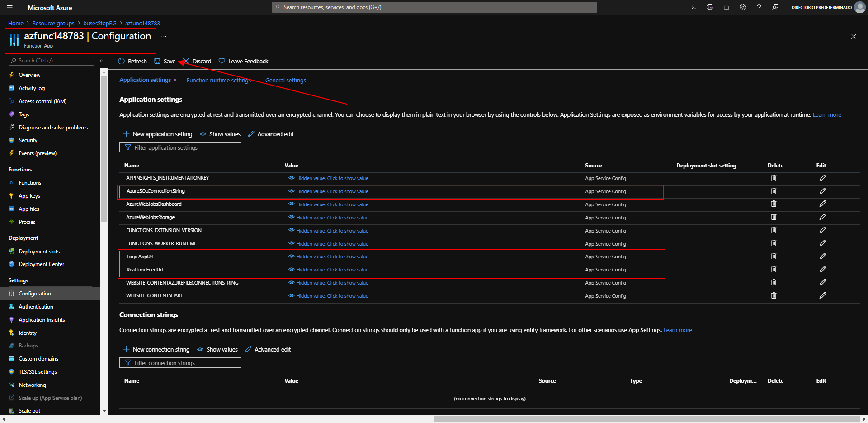Delete the AzureSQLConnectionString setting

(774, 191)
